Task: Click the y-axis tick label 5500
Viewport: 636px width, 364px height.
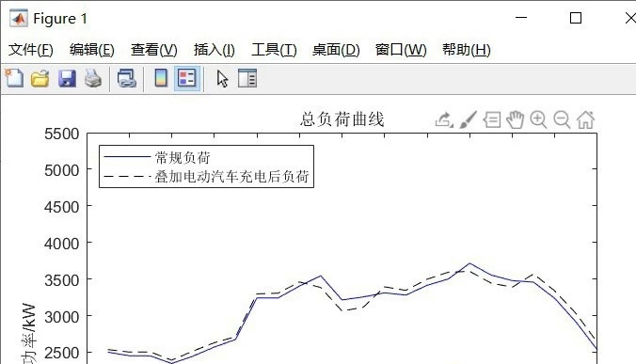Action: (x=62, y=135)
